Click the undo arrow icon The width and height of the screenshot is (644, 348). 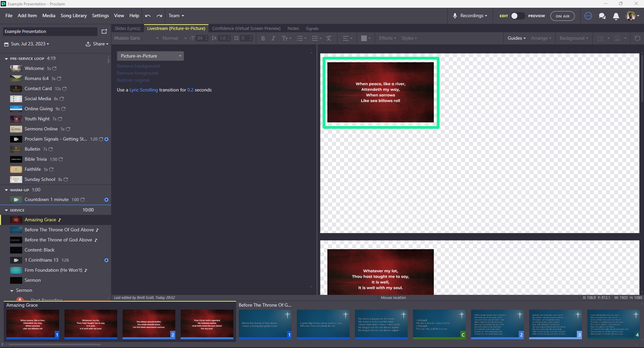[148, 16]
